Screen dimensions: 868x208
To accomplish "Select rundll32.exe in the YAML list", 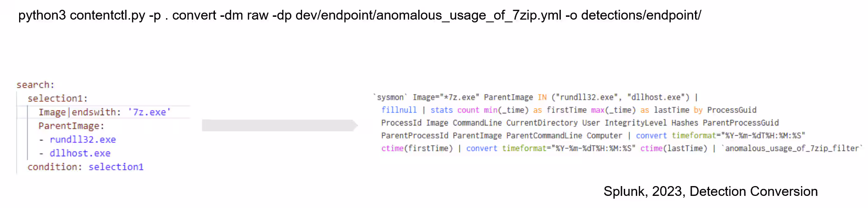I will (83, 139).
